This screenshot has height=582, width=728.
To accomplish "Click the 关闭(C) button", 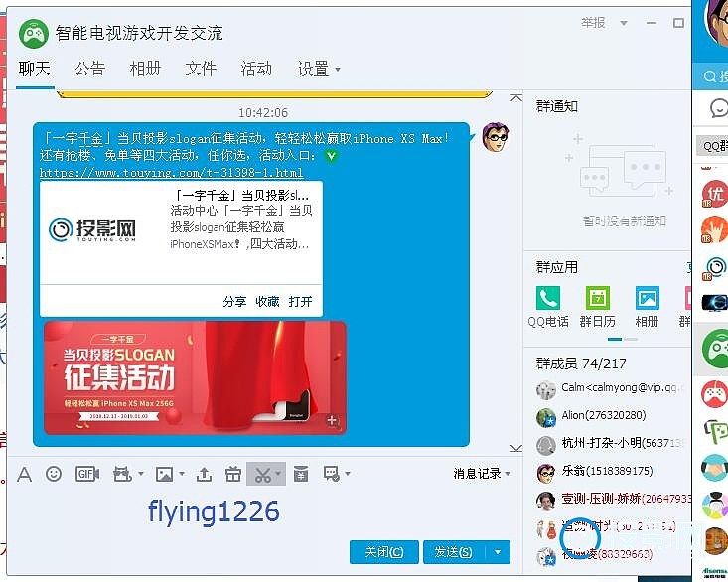I will point(384,552).
